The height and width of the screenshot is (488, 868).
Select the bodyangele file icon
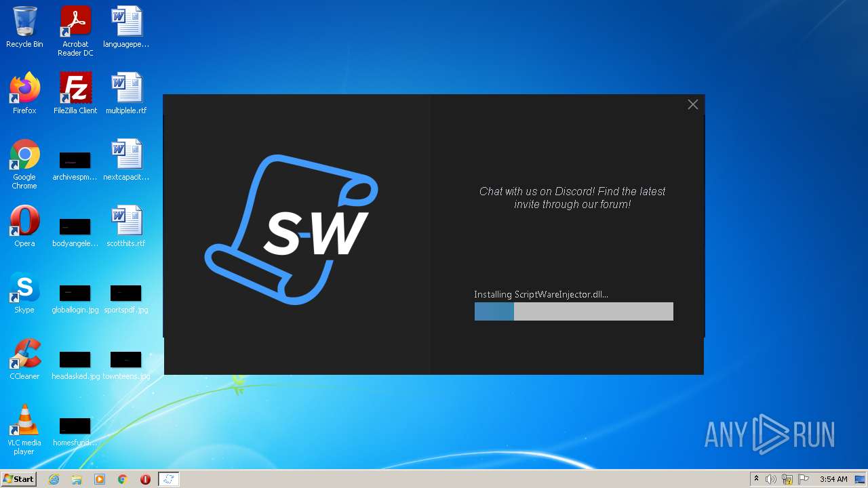[75, 231]
